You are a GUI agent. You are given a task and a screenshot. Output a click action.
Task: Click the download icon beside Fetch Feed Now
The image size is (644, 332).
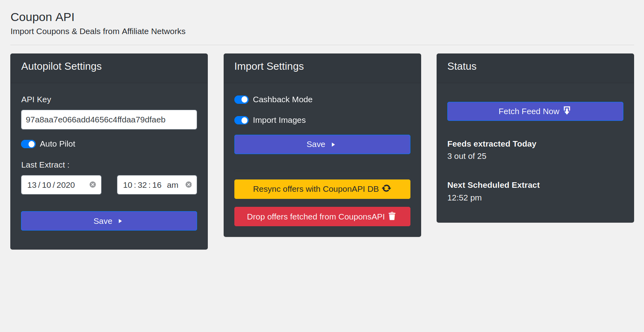coord(567,111)
